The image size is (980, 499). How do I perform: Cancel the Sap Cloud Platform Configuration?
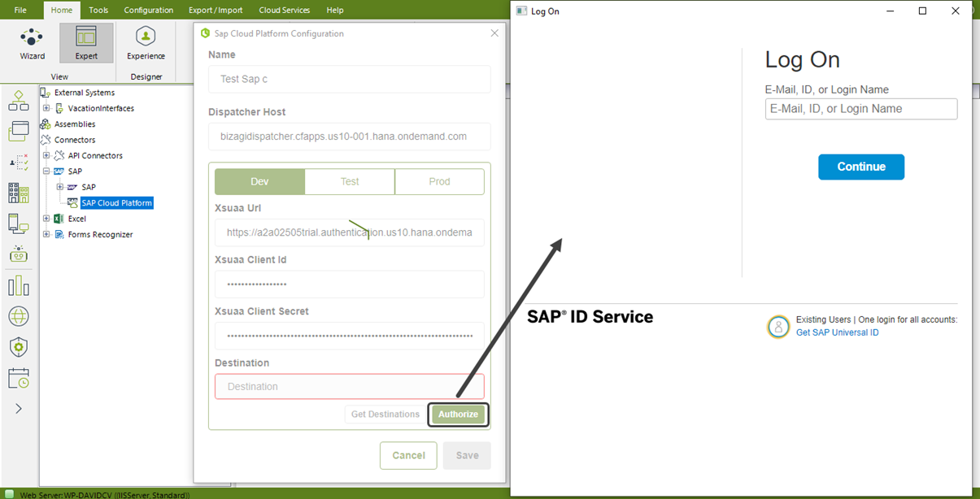coord(408,455)
